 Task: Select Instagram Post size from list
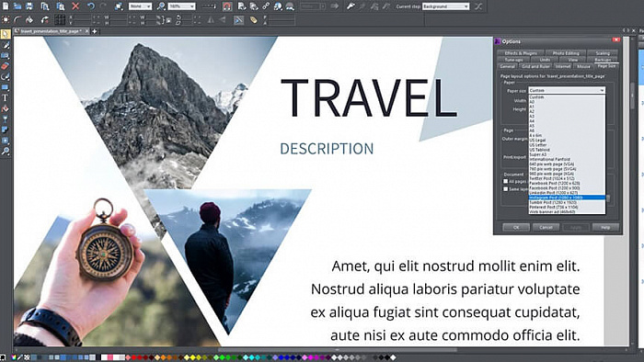click(567, 198)
